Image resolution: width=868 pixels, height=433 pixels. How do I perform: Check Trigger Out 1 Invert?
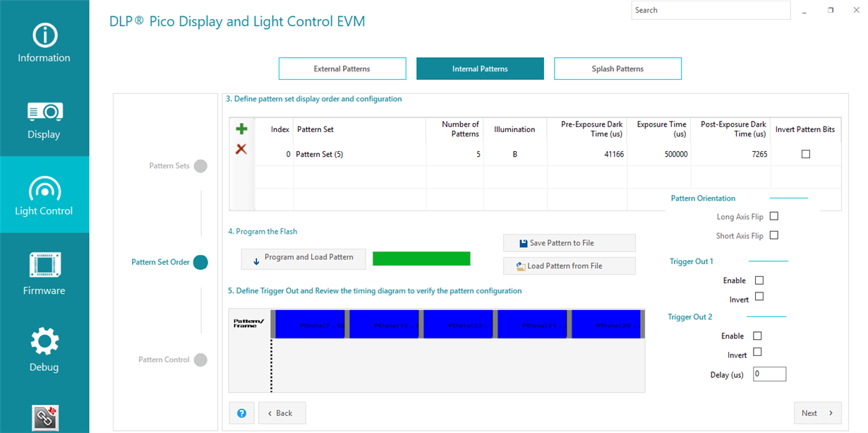point(759,297)
